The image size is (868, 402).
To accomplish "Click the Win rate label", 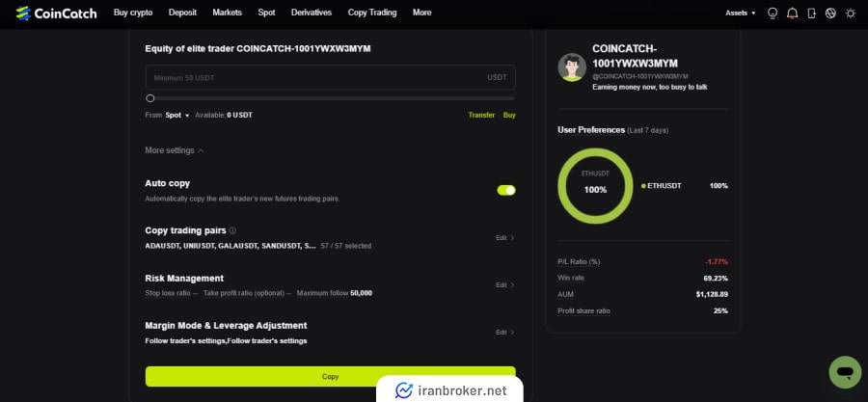I will coord(571,279).
